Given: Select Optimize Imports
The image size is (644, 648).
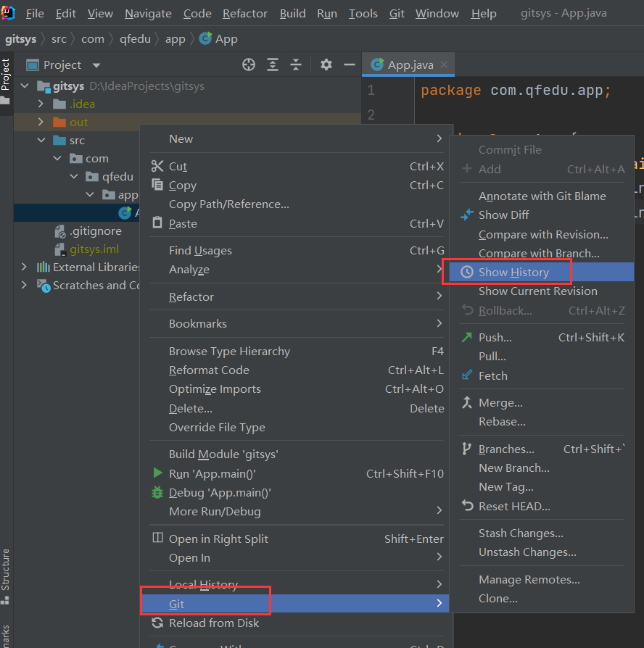Looking at the screenshot, I should pyautogui.click(x=296, y=389).
